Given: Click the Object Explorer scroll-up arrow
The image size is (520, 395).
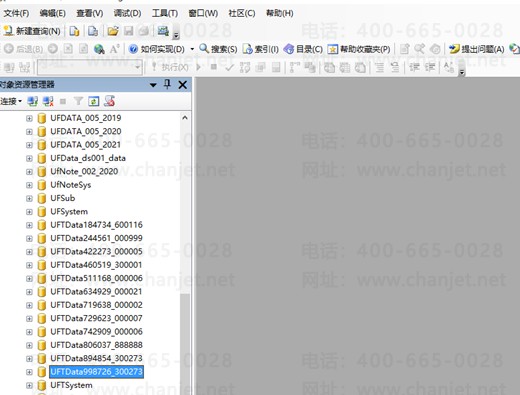Looking at the screenshot, I should pyautogui.click(x=185, y=118).
